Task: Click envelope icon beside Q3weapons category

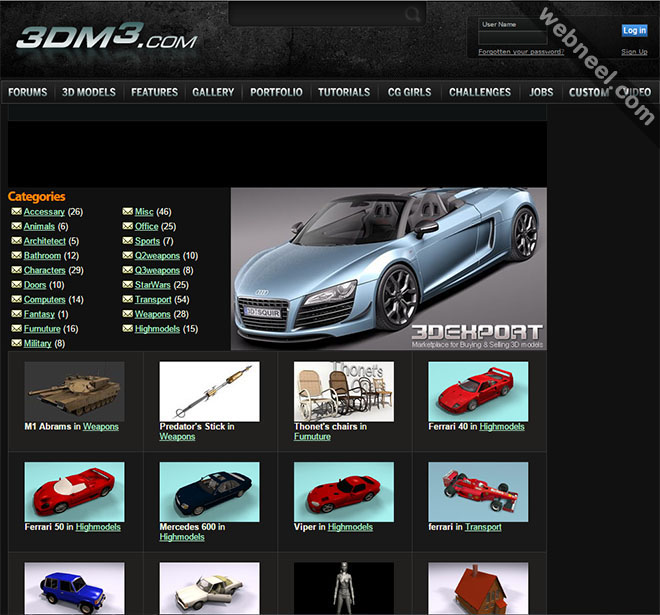Action: pos(128,270)
